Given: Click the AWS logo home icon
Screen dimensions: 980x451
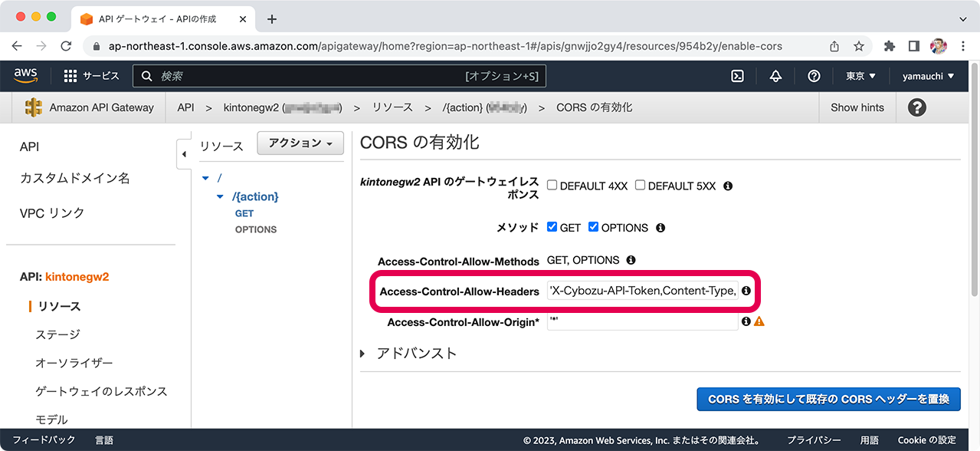Looking at the screenshot, I should click(x=26, y=75).
